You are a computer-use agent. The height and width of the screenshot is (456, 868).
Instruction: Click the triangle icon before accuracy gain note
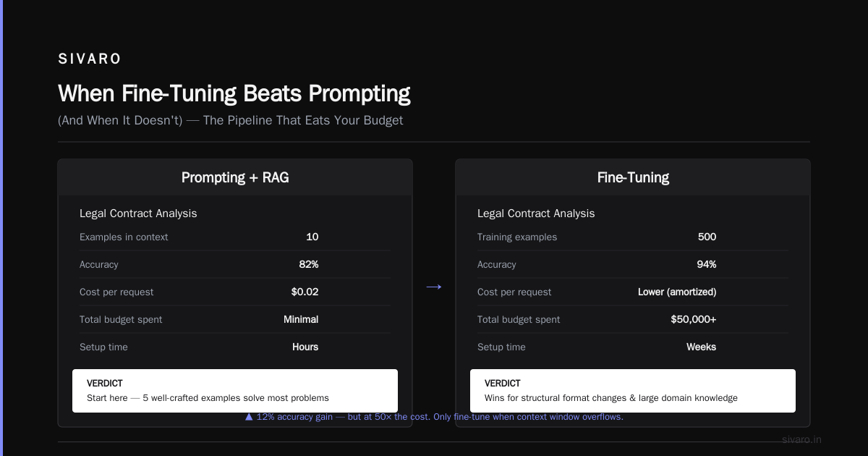pyautogui.click(x=249, y=417)
